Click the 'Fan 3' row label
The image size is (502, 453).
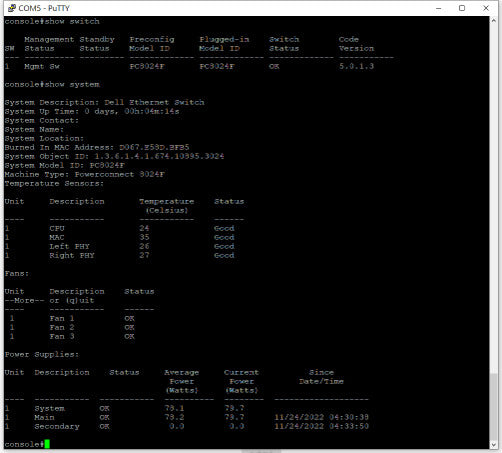(62, 336)
